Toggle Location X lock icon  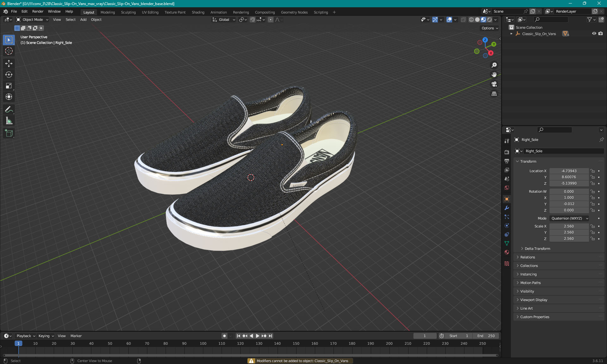point(593,171)
